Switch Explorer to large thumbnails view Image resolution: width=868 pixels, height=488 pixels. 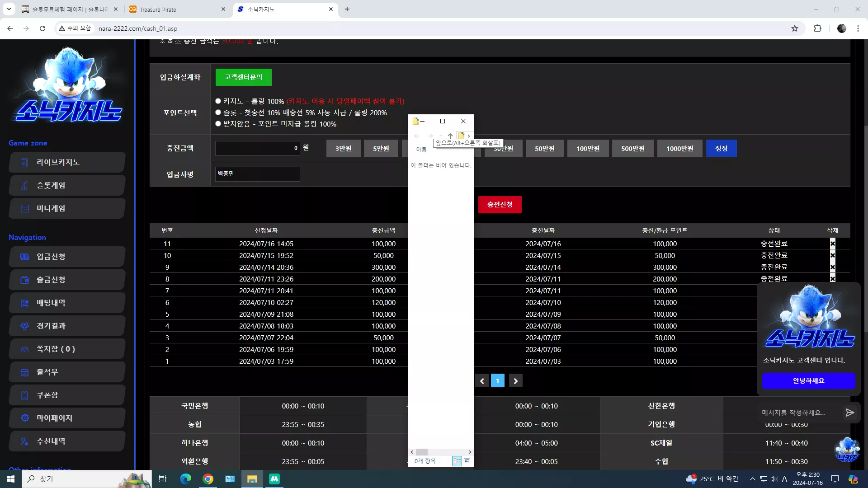pos(467,461)
